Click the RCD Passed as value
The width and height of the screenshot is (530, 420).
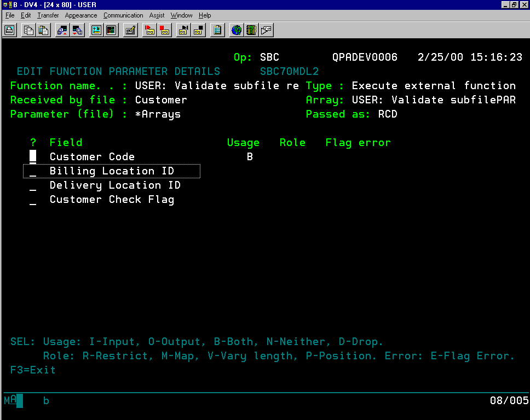388,114
